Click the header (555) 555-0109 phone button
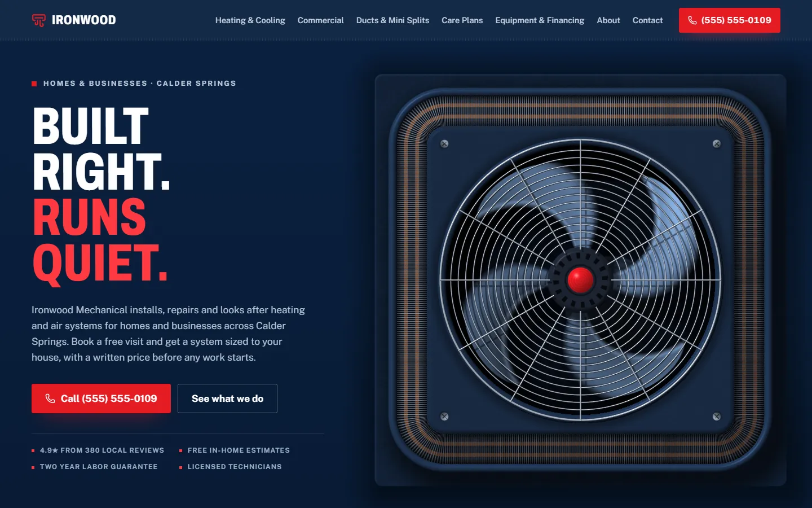Image resolution: width=812 pixels, height=508 pixels. 729,20
